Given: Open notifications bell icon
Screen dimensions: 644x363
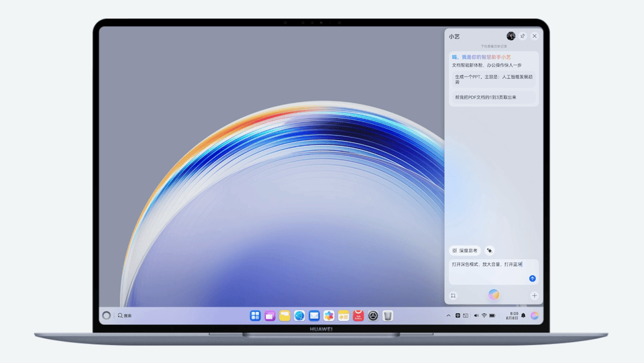Looking at the screenshot, I should [523, 315].
